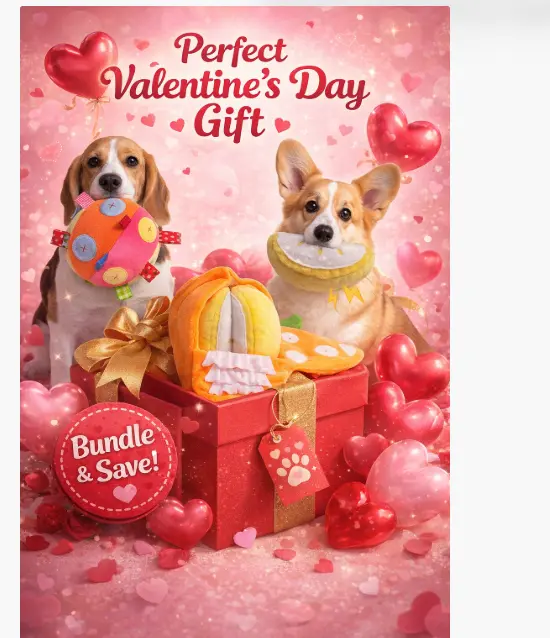Screen dimensions: 550x638
Task: Click the heart balloon above the corgi's ear
Action: click(404, 136)
